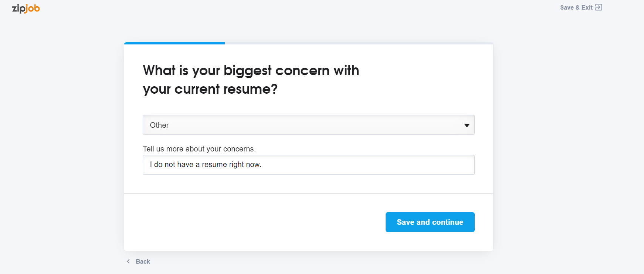
Task: Click the exit arrow icon beside Save & Exit
Action: point(599,7)
